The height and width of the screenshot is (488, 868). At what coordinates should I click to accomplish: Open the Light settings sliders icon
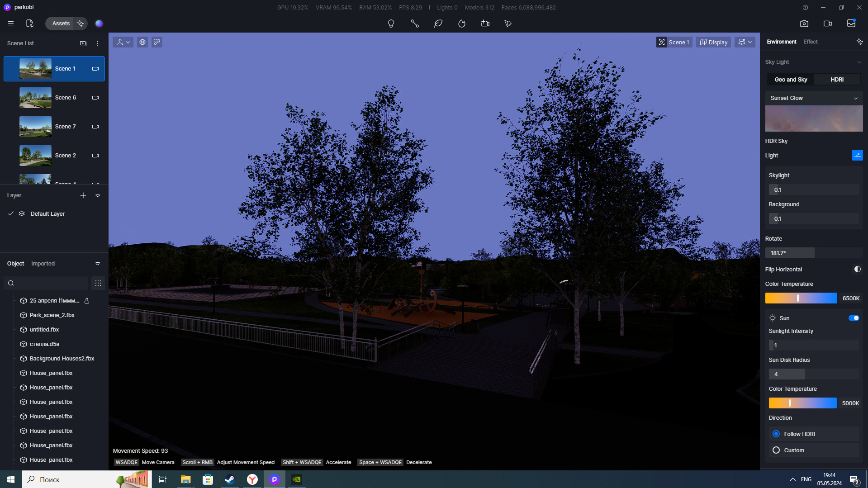(x=857, y=156)
